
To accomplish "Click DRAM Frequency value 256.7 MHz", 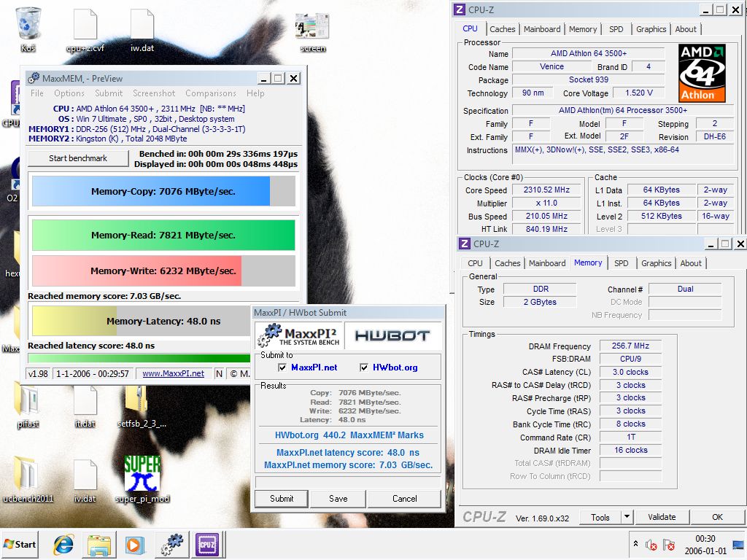I will (x=630, y=346).
